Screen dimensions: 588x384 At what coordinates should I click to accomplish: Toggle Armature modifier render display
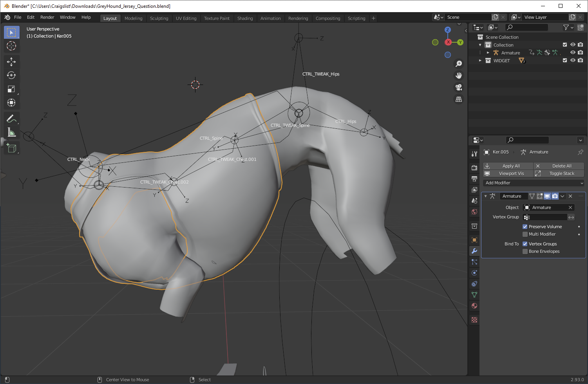click(x=555, y=196)
